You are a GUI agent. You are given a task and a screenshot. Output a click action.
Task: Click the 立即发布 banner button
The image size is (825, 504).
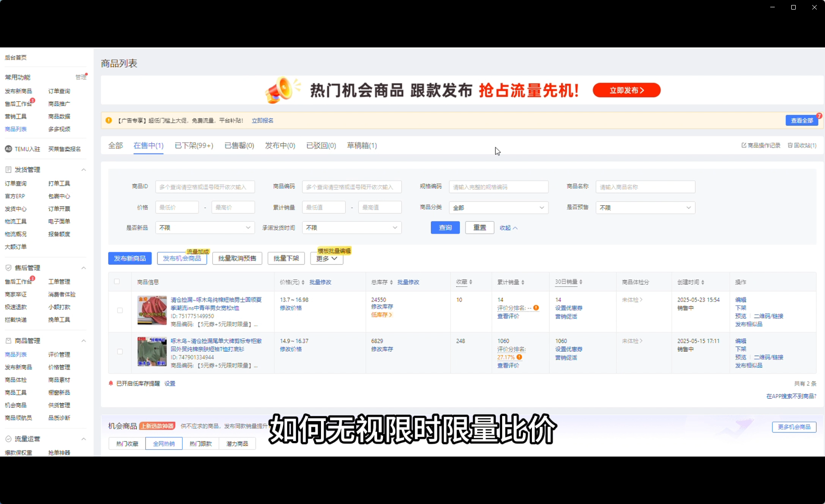tap(626, 90)
